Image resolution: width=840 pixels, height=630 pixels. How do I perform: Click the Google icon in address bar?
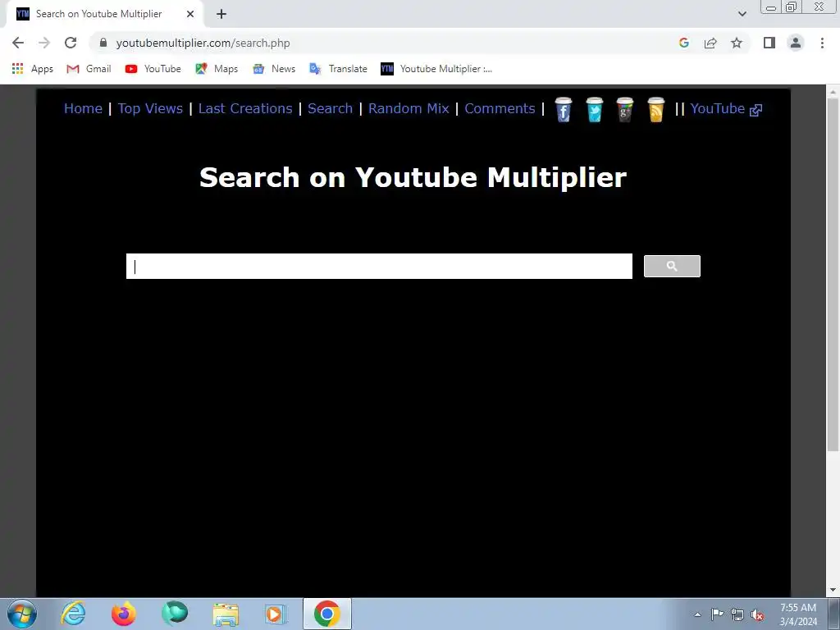click(x=683, y=43)
